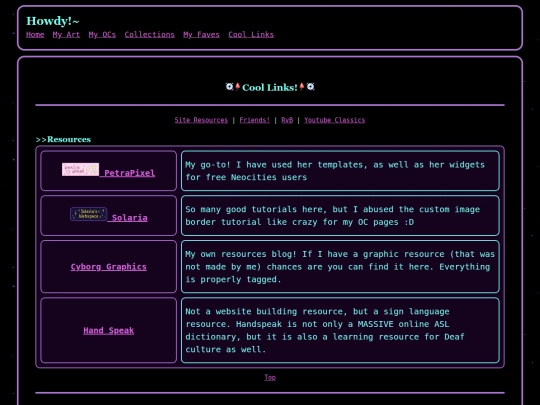This screenshot has height=405, width=540.
Task: Jump to the Friends! section
Action: pos(255,120)
